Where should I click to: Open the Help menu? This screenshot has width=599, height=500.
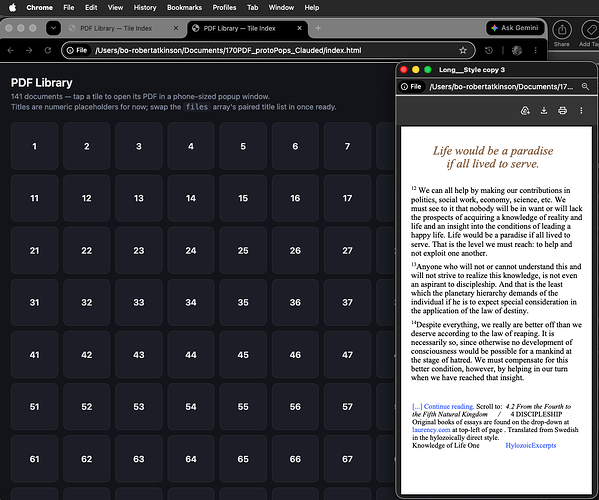click(311, 7)
